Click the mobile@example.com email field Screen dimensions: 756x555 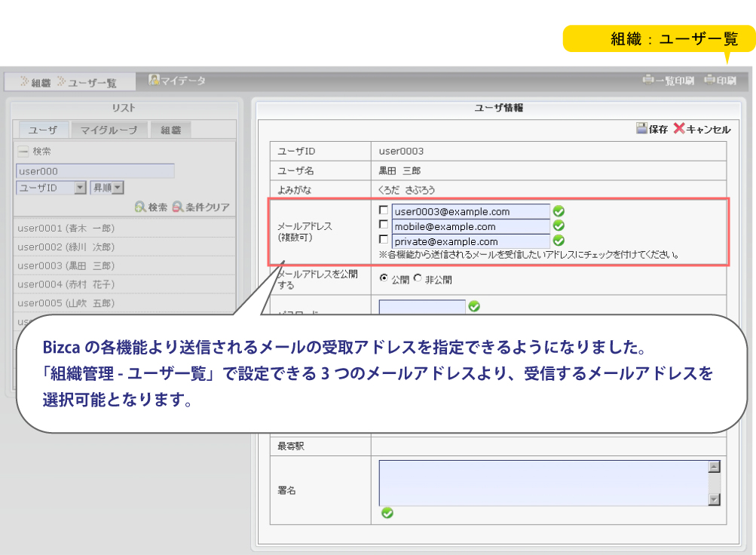(x=470, y=226)
